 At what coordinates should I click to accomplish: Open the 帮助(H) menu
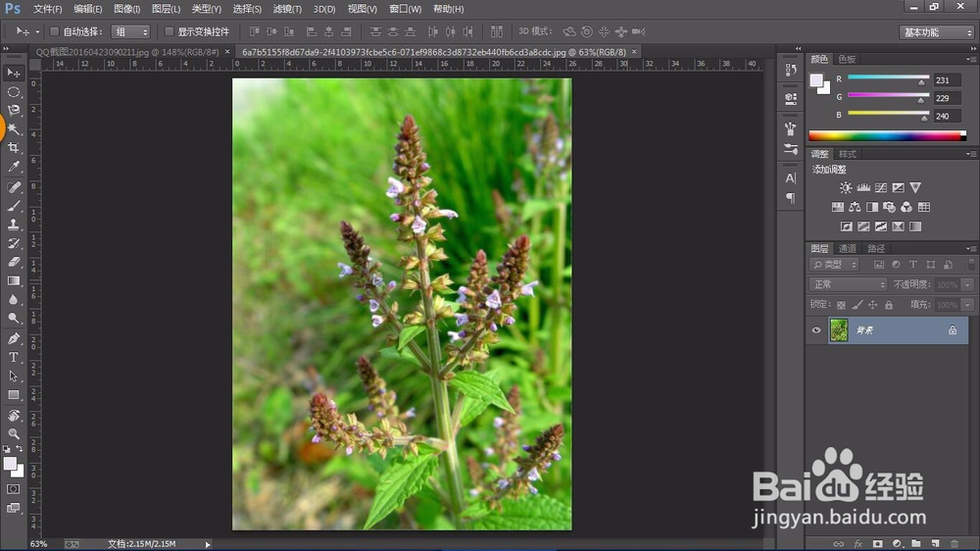448,9
